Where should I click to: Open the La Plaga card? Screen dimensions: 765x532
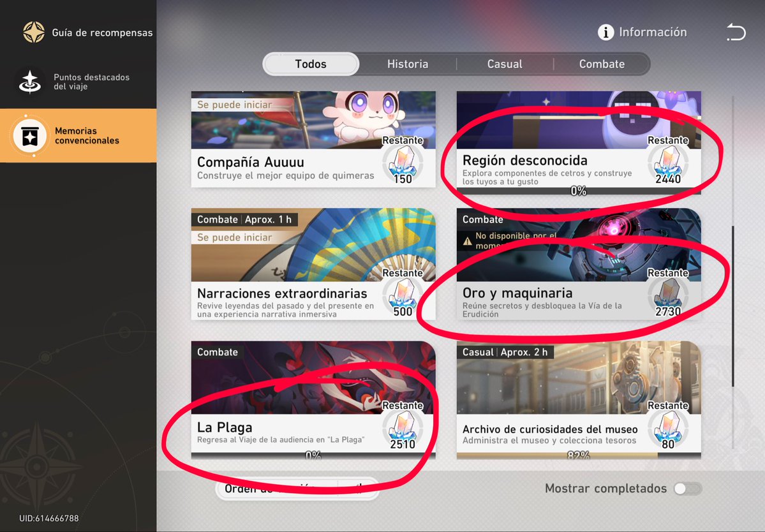point(313,401)
